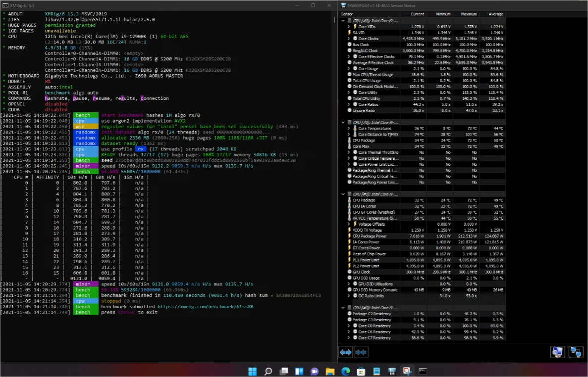588x377 pixels.
Task: Expand the Core Clocks row
Action: click(349, 39)
